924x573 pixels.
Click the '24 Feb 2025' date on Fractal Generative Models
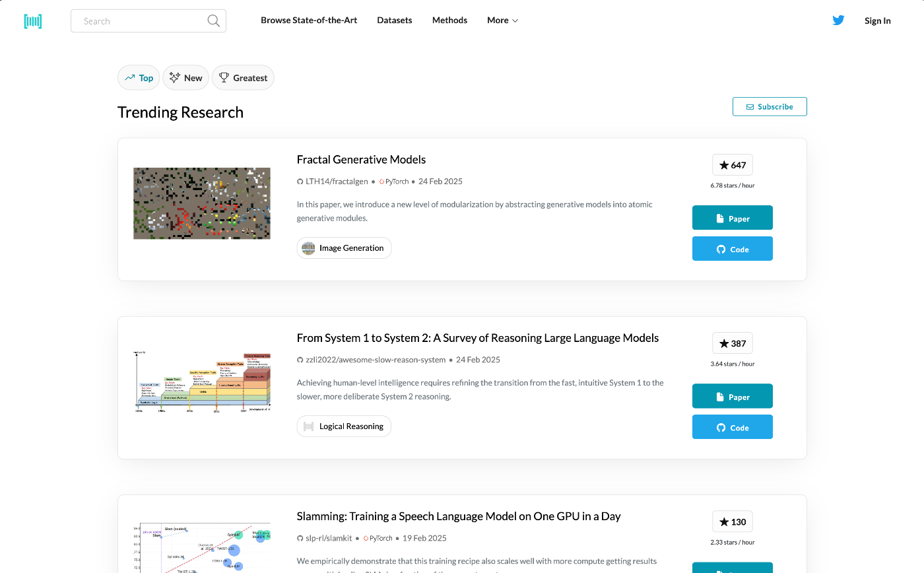tap(440, 182)
